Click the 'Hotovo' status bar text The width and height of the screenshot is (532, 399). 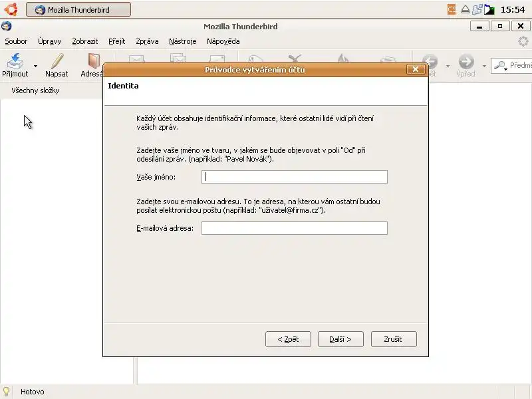coord(32,392)
